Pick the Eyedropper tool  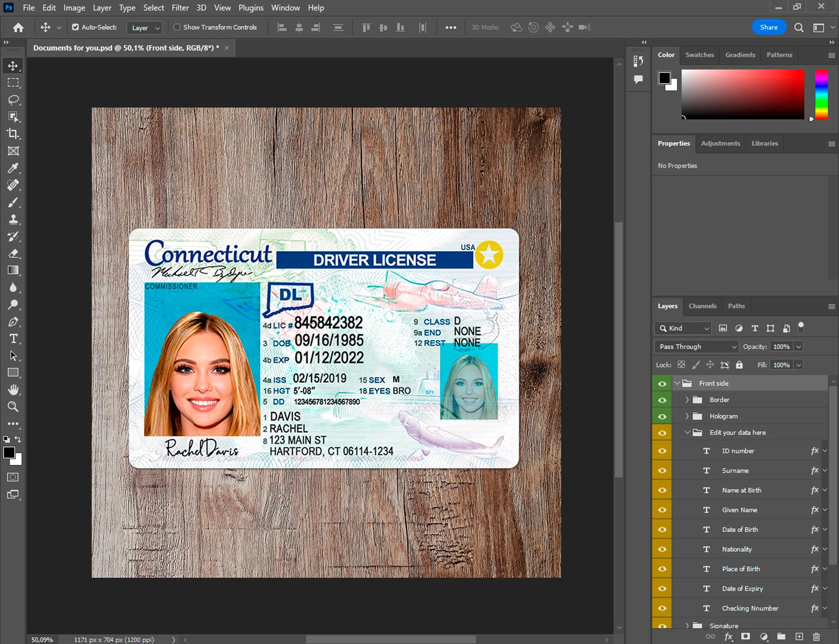point(13,168)
